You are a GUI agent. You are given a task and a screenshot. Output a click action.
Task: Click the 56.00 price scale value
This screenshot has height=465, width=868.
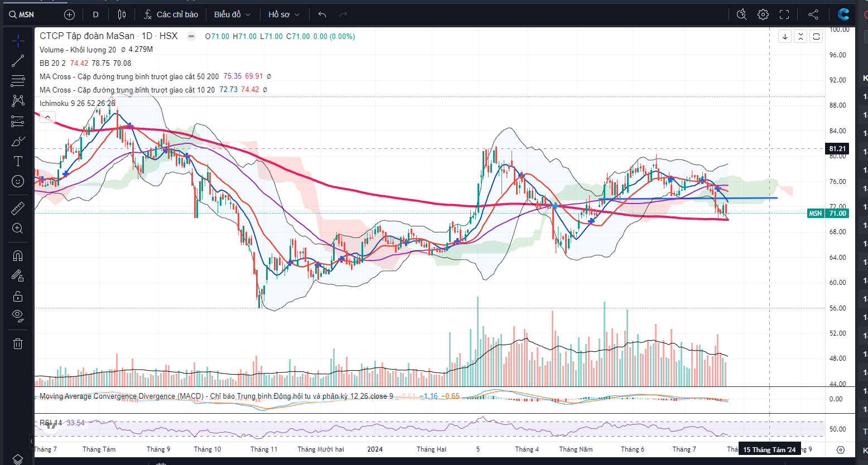click(x=838, y=308)
